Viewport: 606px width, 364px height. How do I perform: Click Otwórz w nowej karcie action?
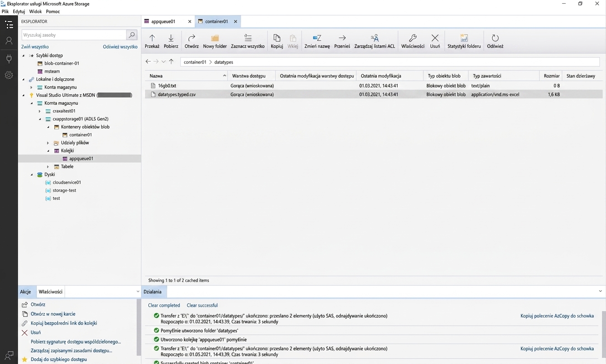coord(53,314)
